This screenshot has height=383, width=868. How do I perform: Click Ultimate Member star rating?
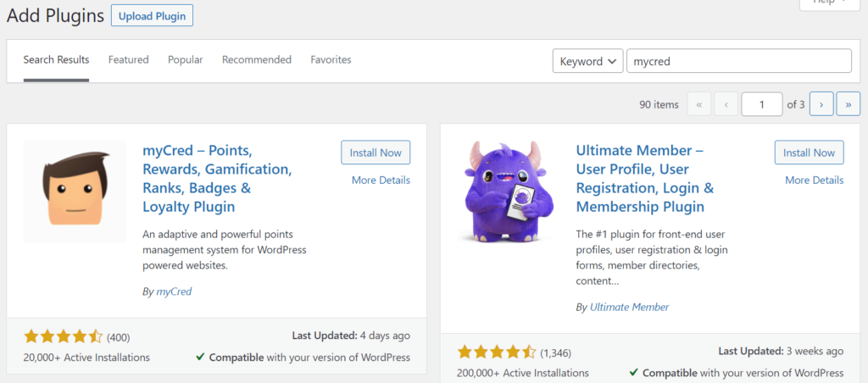(497, 352)
